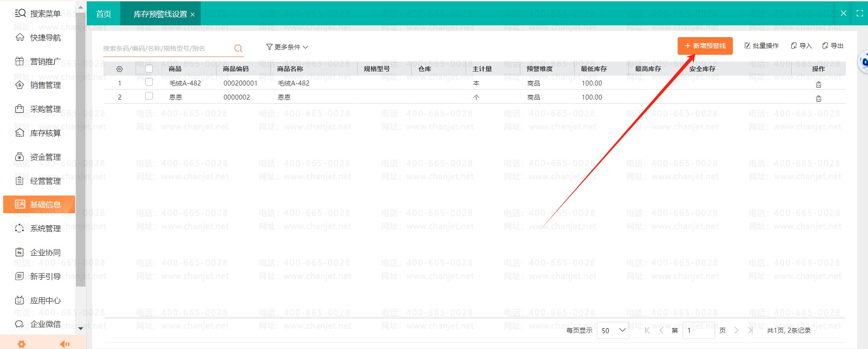Open 库存核算 sidebar menu

[38, 133]
